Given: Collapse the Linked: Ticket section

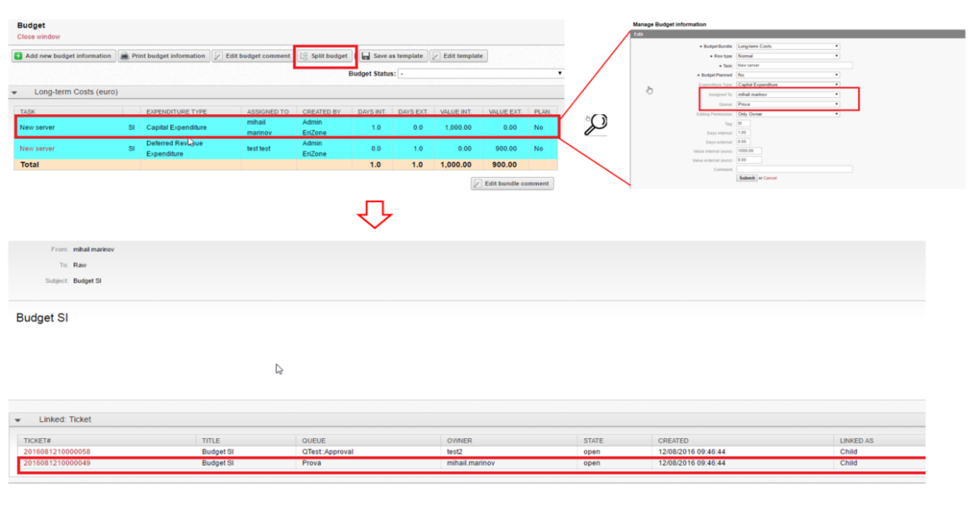Looking at the screenshot, I should pyautogui.click(x=18, y=419).
